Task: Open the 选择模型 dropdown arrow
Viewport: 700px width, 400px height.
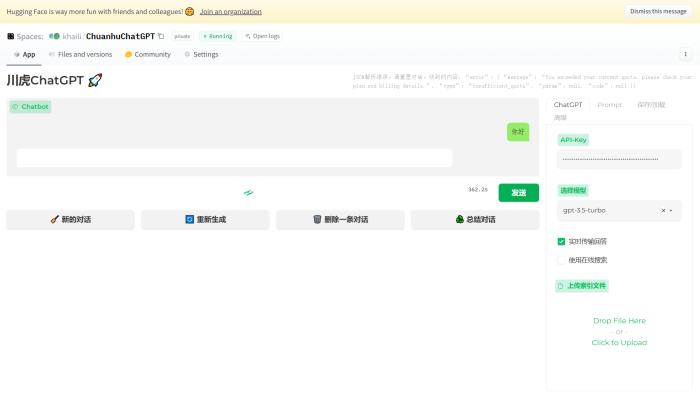Action: pos(671,211)
